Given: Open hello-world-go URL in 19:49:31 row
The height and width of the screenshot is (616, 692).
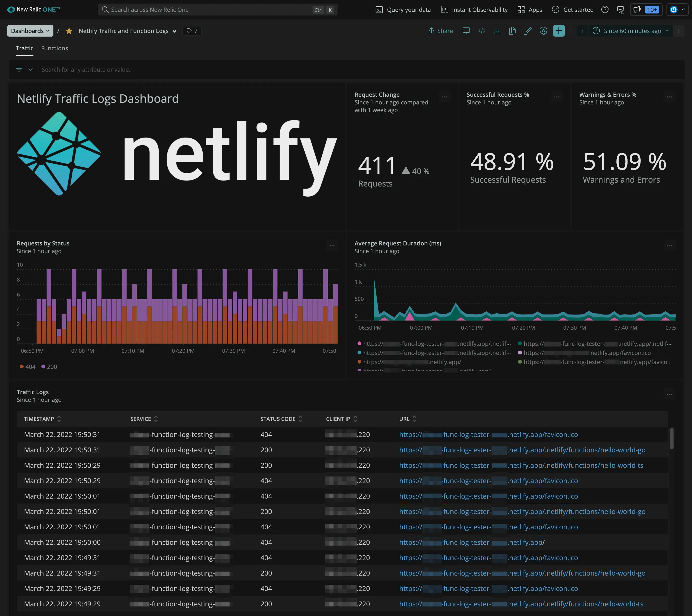Looking at the screenshot, I should [x=522, y=573].
